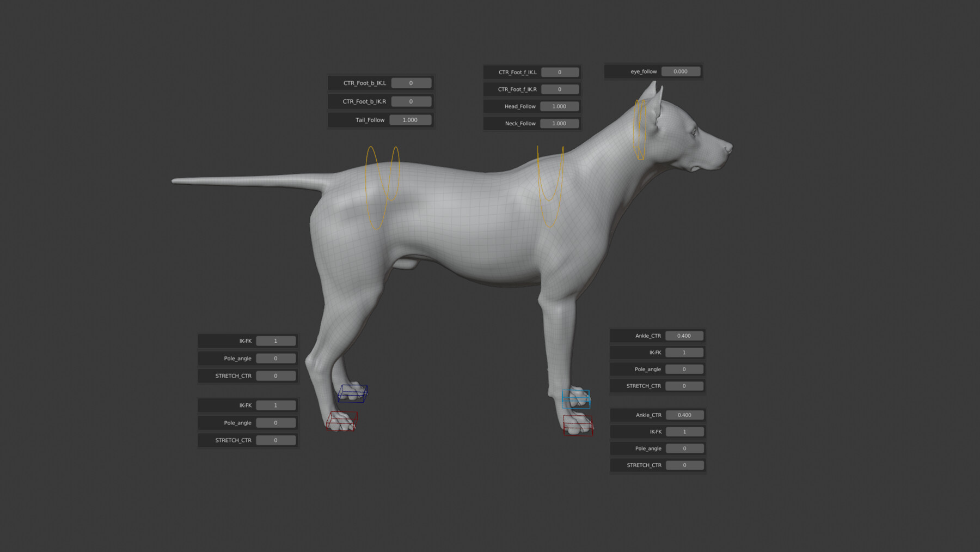
Task: Click STRETCH_CTR in the lower left panel
Action: click(x=276, y=440)
